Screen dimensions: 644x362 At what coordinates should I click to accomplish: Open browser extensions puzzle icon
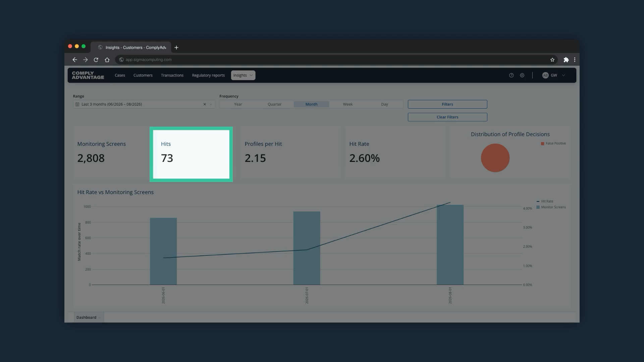coord(566,60)
